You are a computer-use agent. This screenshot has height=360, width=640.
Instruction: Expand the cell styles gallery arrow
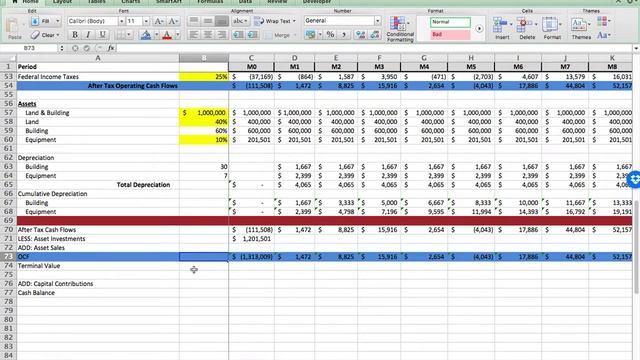(x=479, y=29)
